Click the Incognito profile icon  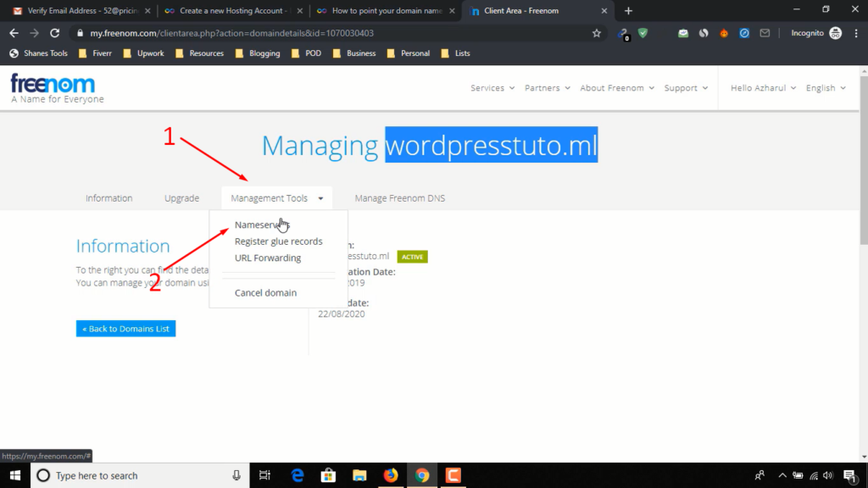click(x=835, y=33)
